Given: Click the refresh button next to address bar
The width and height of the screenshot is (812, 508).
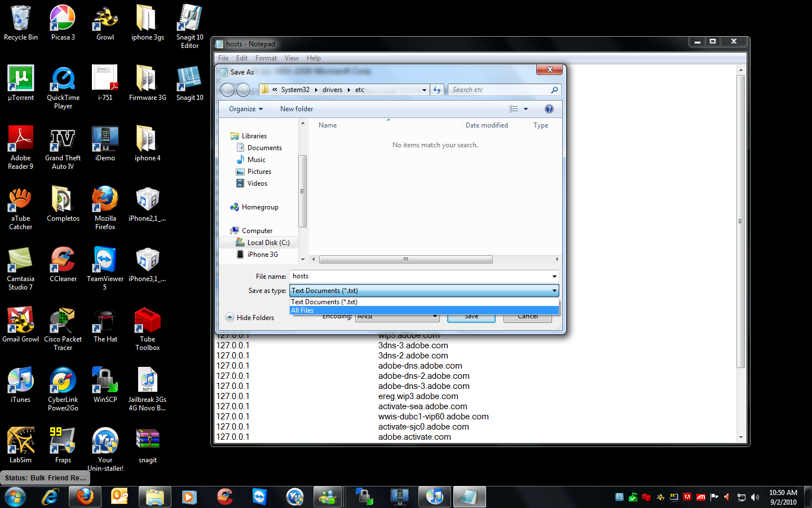Looking at the screenshot, I should pyautogui.click(x=437, y=90).
